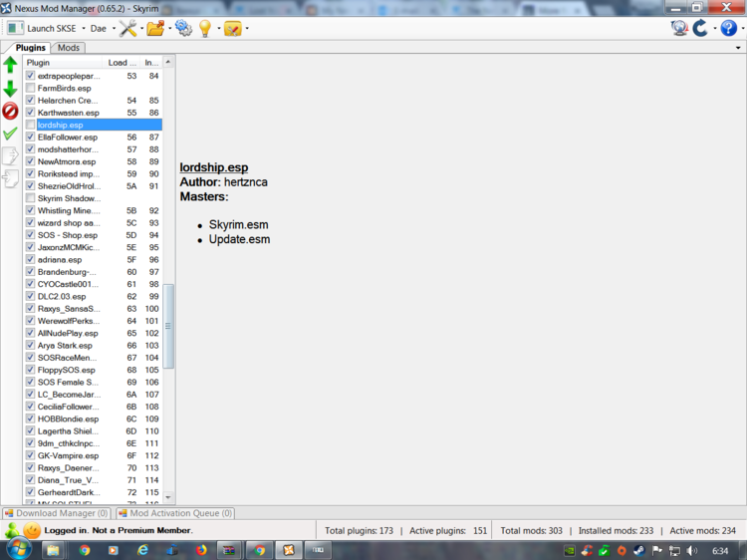Click the blue refresh arrow icon

700,28
